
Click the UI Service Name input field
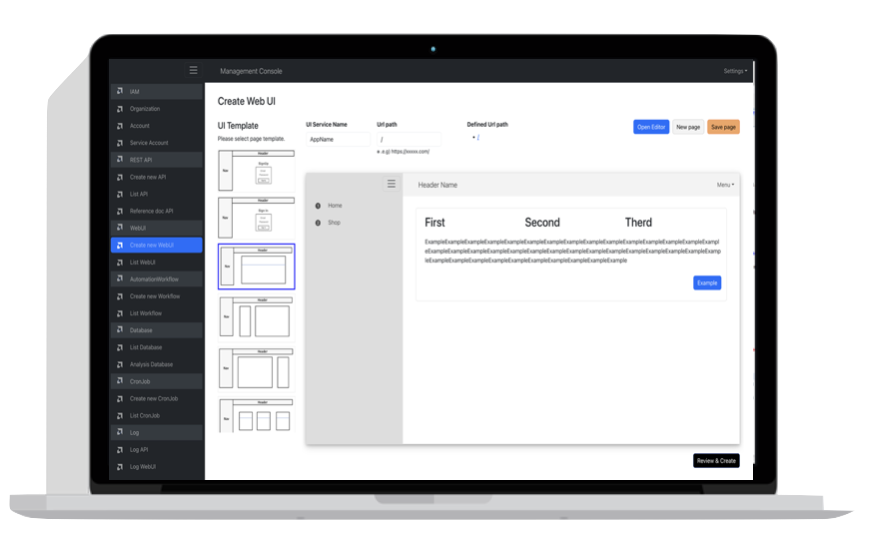(338, 140)
